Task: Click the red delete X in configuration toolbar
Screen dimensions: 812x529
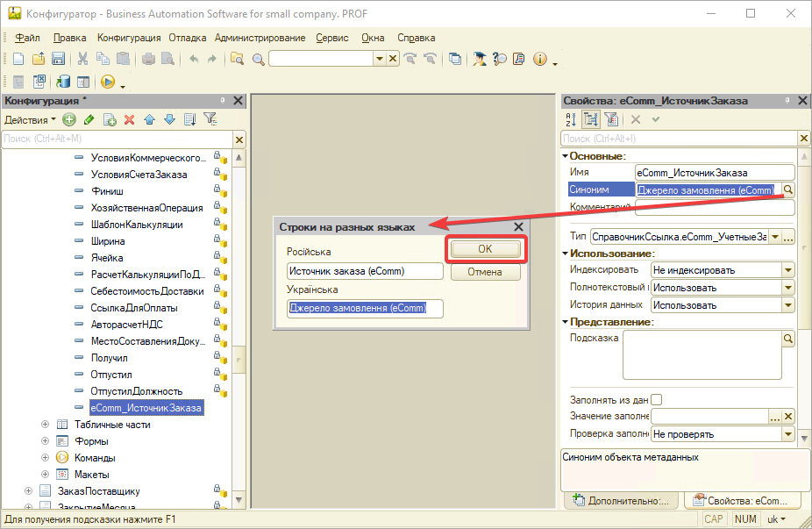Action: pos(129,119)
